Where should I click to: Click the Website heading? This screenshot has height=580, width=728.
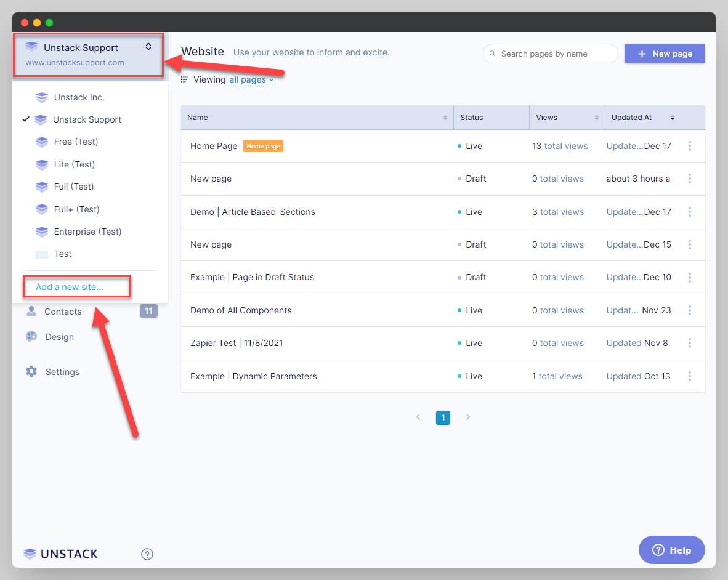coord(203,52)
